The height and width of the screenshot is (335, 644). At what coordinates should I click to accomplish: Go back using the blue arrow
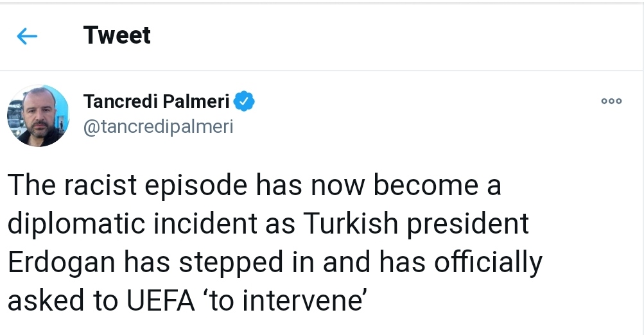27,36
